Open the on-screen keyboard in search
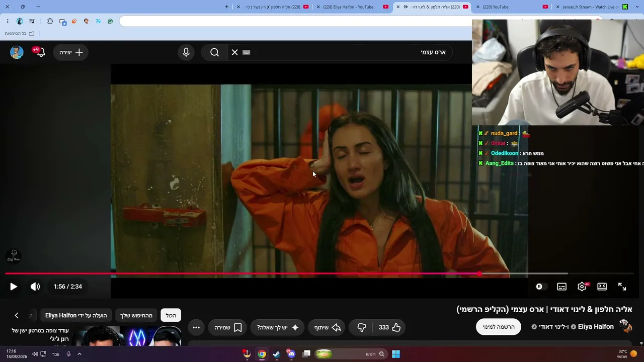Image resolution: width=644 pixels, height=362 pixels. 246,52
